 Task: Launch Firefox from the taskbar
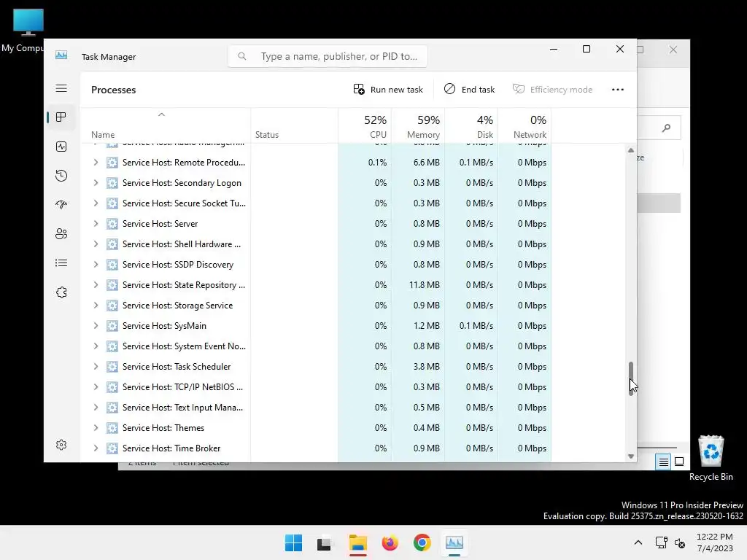390,542
